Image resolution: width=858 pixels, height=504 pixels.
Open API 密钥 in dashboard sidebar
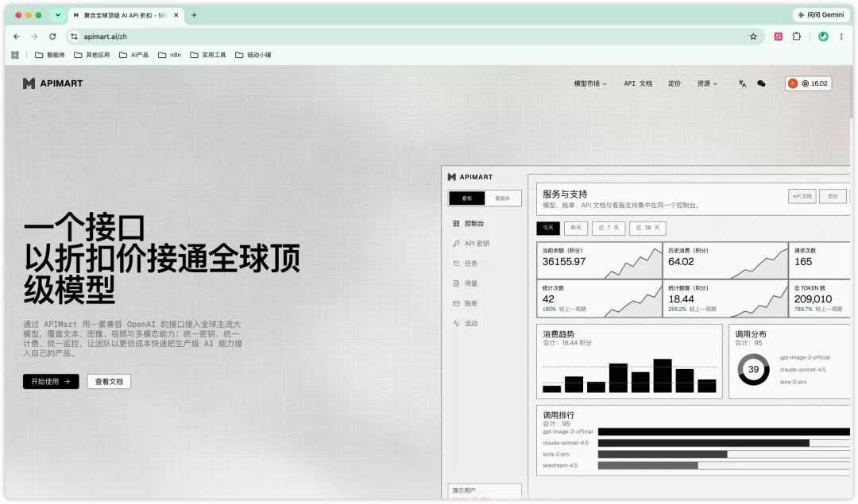(470, 244)
